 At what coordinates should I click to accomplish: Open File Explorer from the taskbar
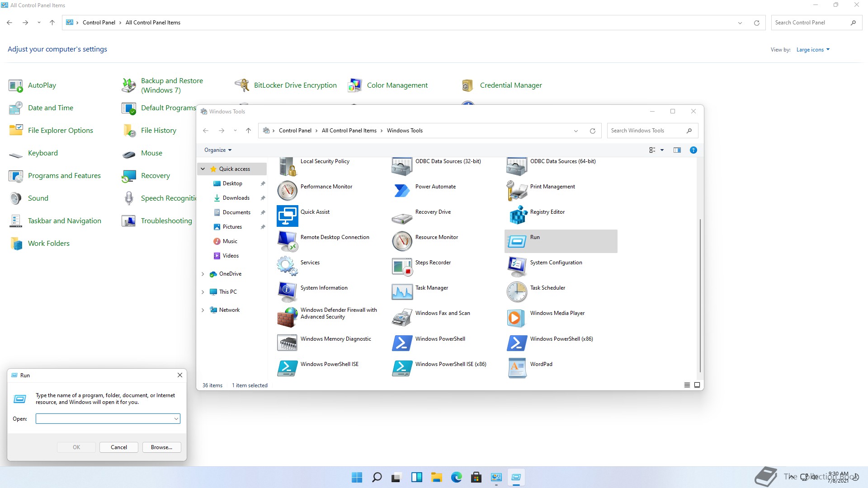(x=436, y=477)
